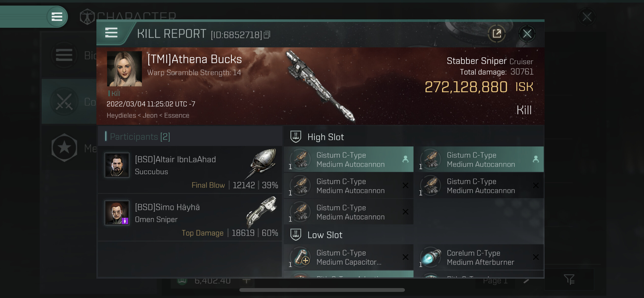
Task: Click the share kill report icon
Action: pyautogui.click(x=496, y=34)
